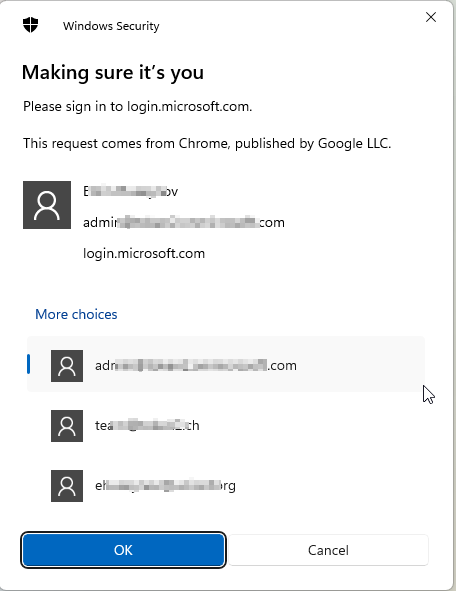Screen dimensions: 456x591
Task: Confirm sign-in with the OK button
Action: (x=123, y=550)
